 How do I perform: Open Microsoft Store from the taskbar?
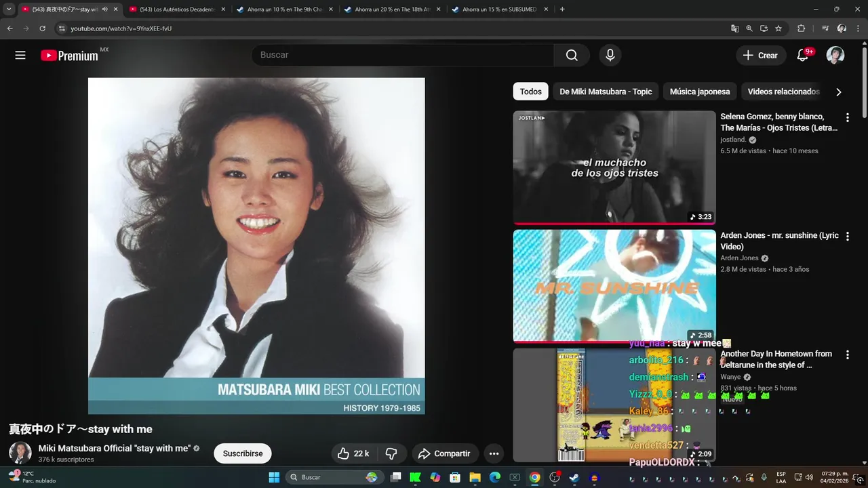coord(455,477)
